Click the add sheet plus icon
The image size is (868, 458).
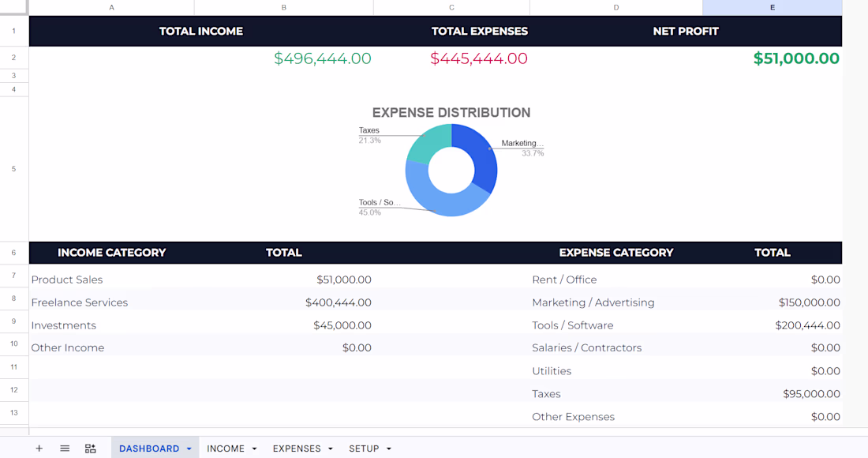[39, 448]
